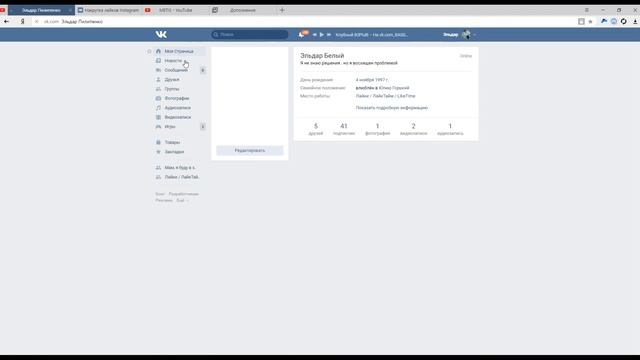
Task: Open Друзья in the sidebar
Action: pyautogui.click(x=172, y=80)
